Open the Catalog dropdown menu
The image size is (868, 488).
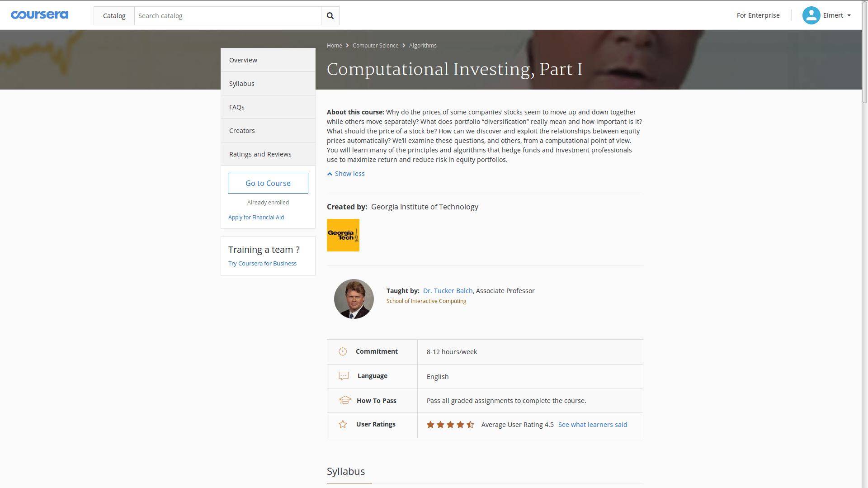114,16
